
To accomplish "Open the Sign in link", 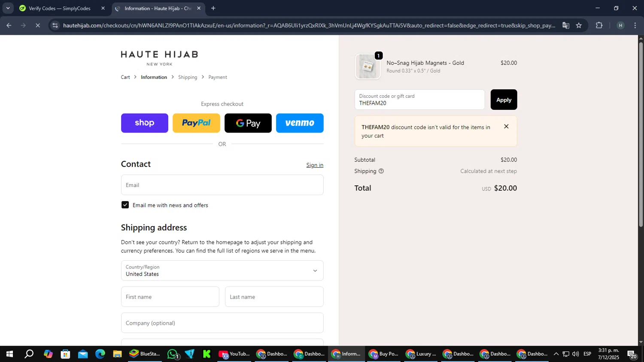I will [315, 165].
